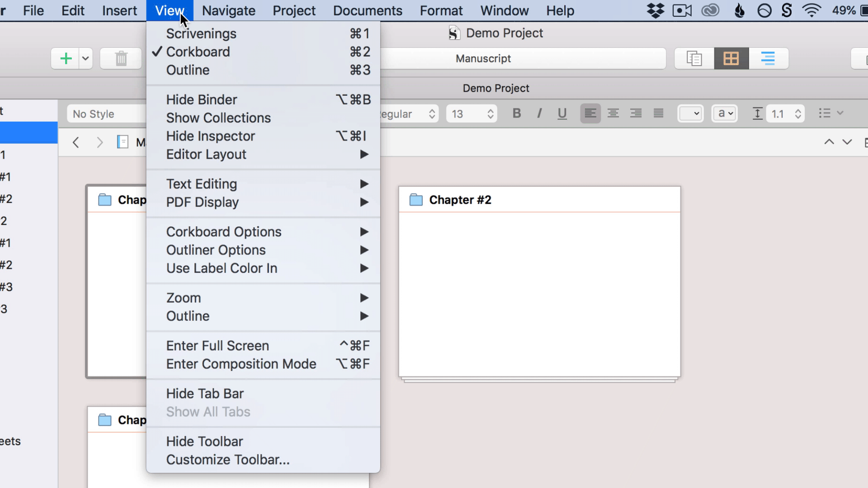Screen dimensions: 868x488
Task: Center align text
Action: pyautogui.click(x=613, y=113)
